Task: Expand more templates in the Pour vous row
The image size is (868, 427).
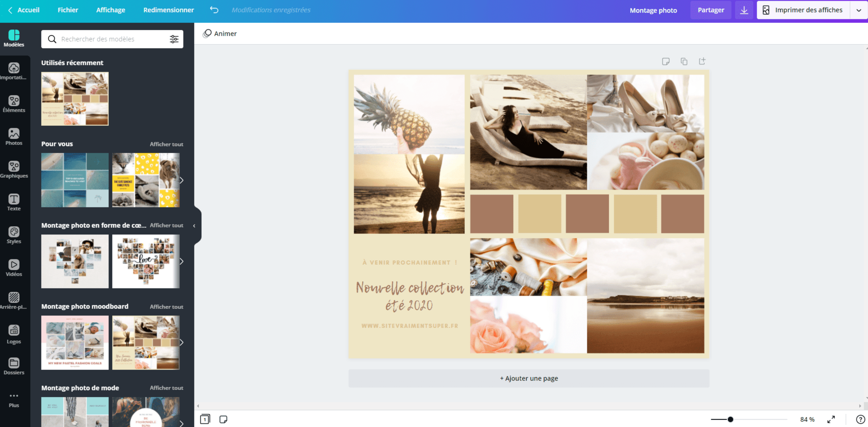Action: 181,180
